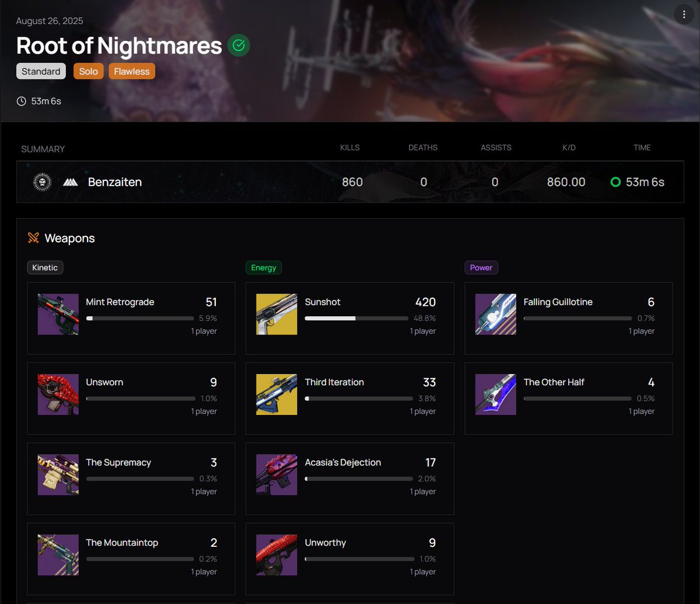Click the K/D column header
This screenshot has width=700, height=604.
569,148
